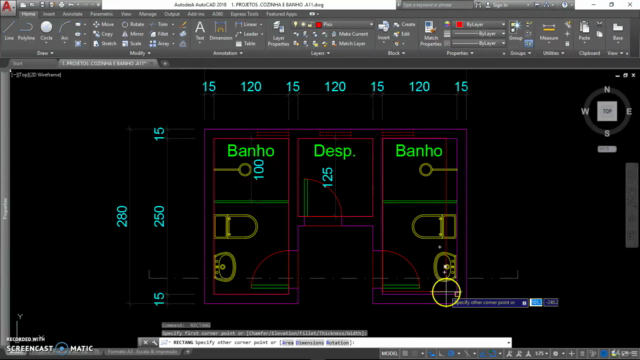Expand the Properties panel
The width and height of the screenshot is (640, 360).
460,53
